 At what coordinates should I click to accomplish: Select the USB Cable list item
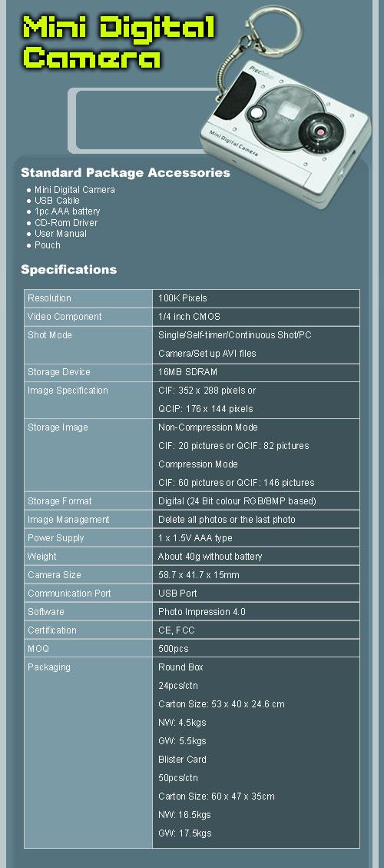[57, 201]
